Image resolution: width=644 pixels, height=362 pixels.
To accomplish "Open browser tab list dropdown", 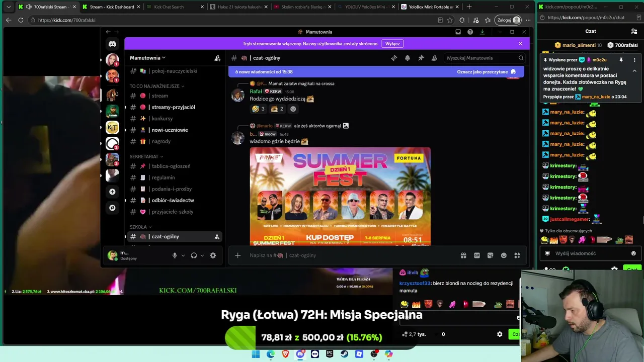I will pos(9,7).
